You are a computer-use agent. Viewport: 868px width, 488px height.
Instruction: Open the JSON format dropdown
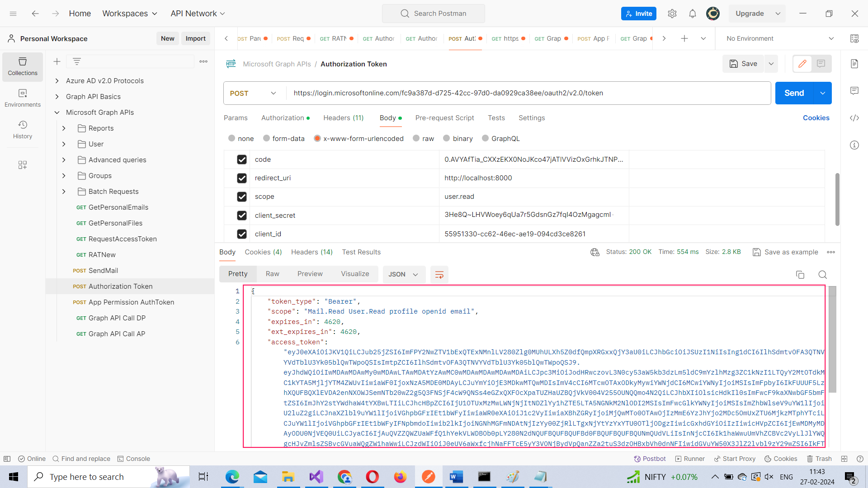(x=404, y=275)
